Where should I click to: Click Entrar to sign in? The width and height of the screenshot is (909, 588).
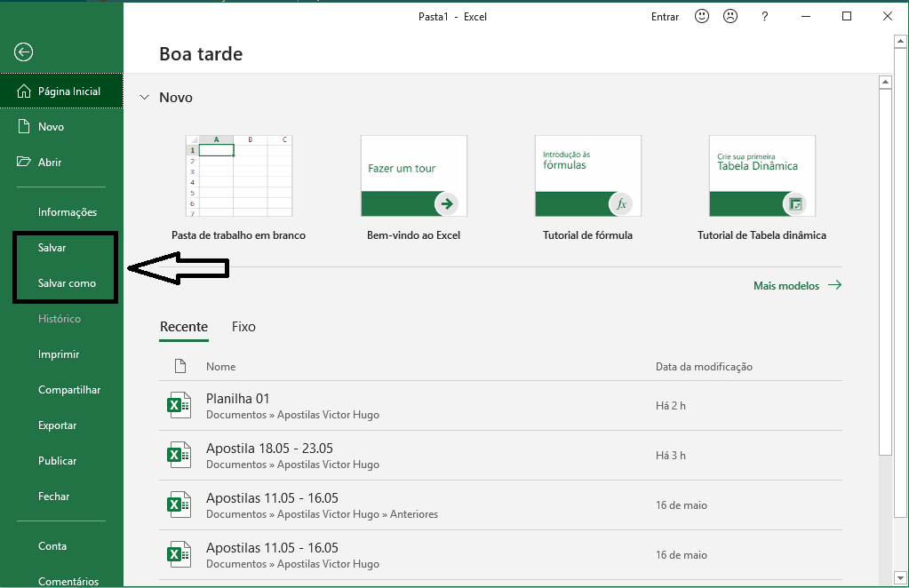665,16
